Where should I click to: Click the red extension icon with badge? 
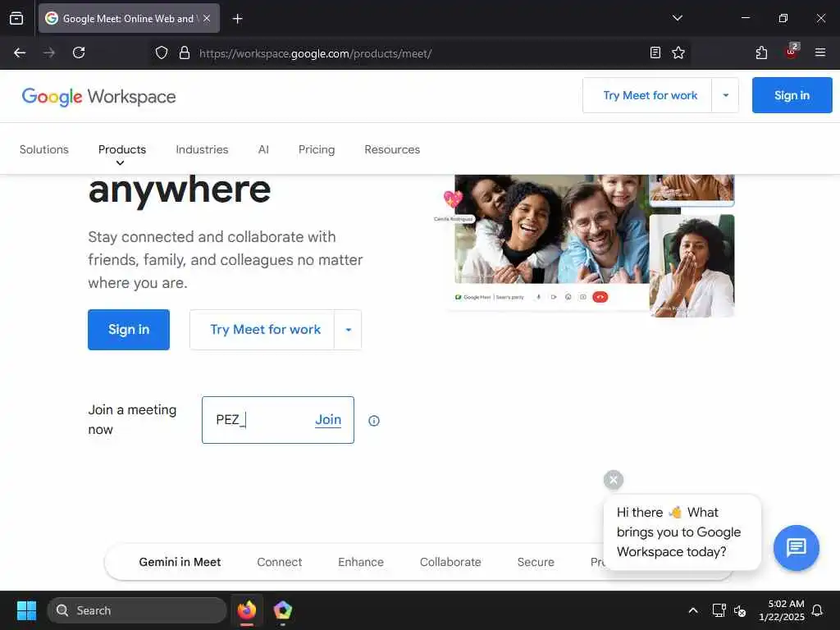click(x=792, y=52)
